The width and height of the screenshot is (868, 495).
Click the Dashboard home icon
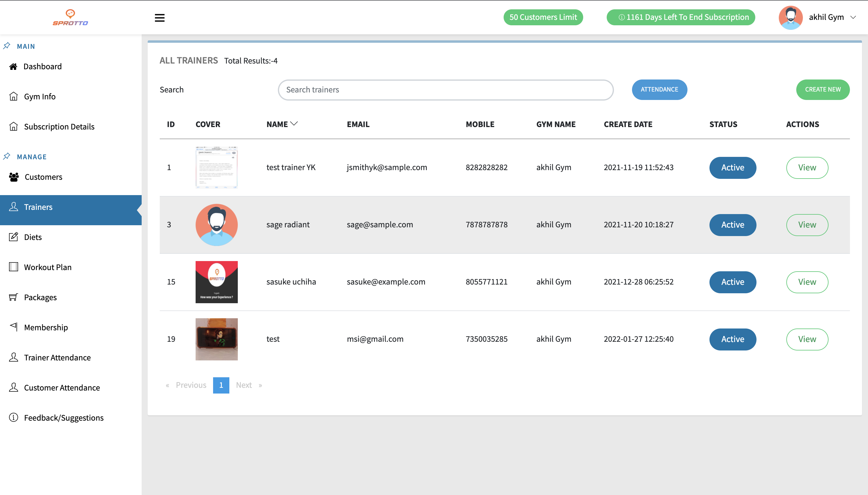[13, 67]
